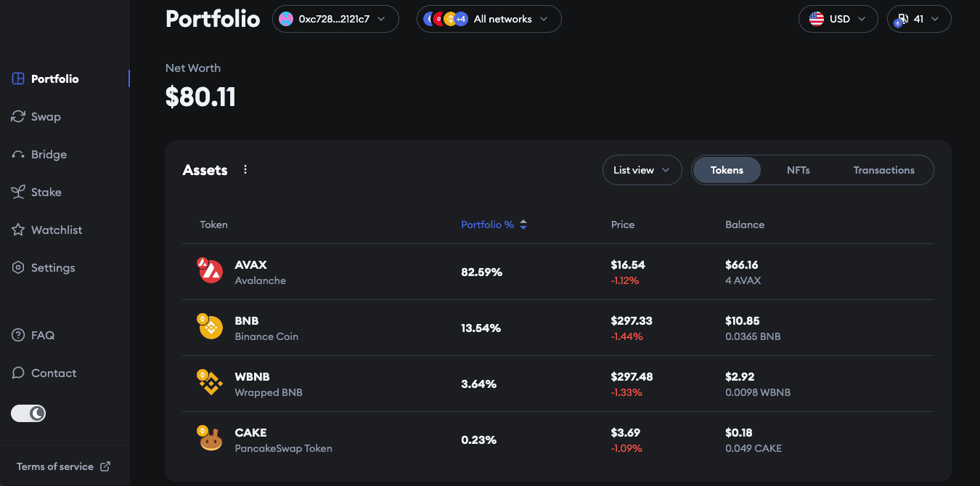The width and height of the screenshot is (980, 486).
Task: Click the WBNB token logo
Action: click(211, 383)
